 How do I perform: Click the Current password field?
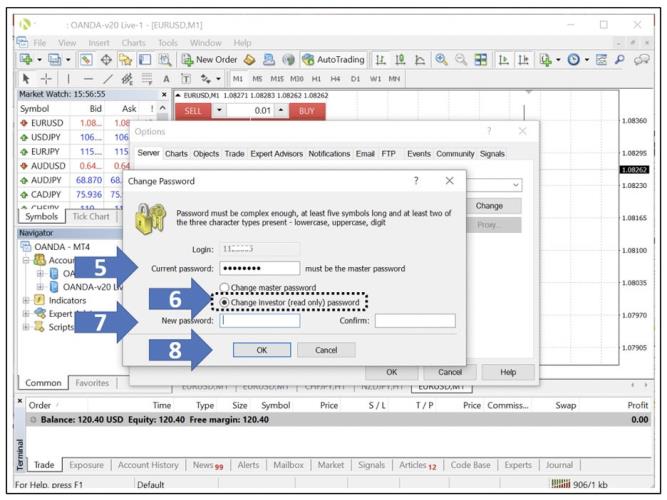[259, 269]
